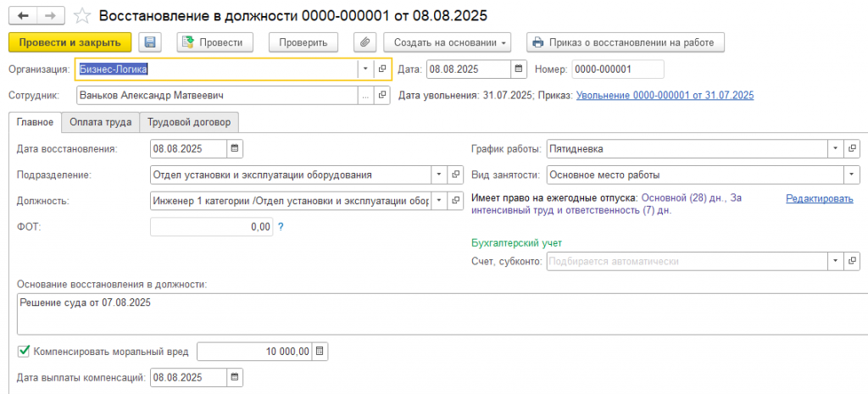Open calendar for Дата выплаты компенсаций
Viewport: 868px width, 394px height.
[235, 377]
